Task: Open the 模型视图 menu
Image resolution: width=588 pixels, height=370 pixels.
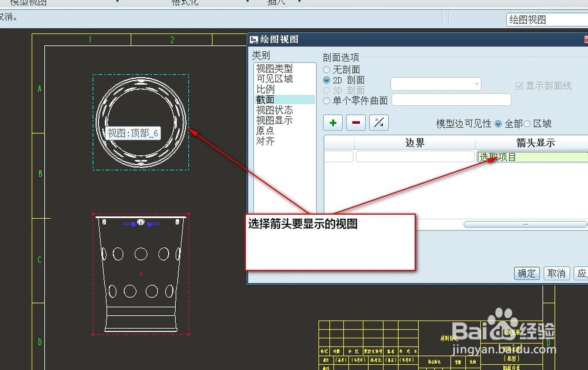Action: [x=26, y=2]
